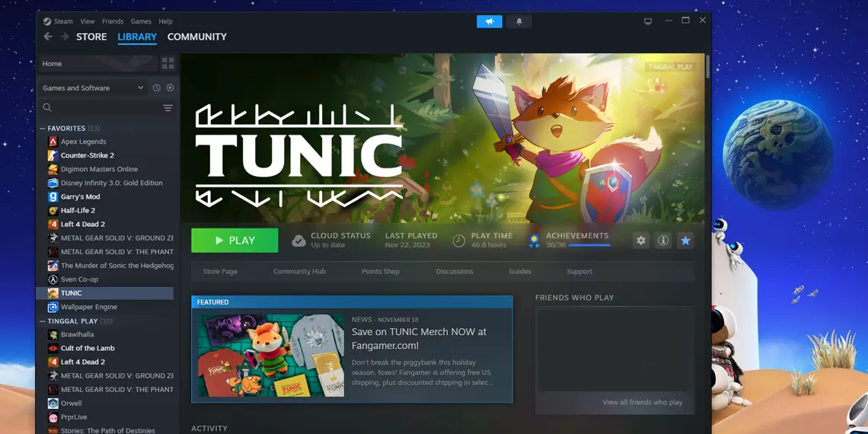Open TUNIC Support link
This screenshot has height=434, width=868.
[x=579, y=271]
